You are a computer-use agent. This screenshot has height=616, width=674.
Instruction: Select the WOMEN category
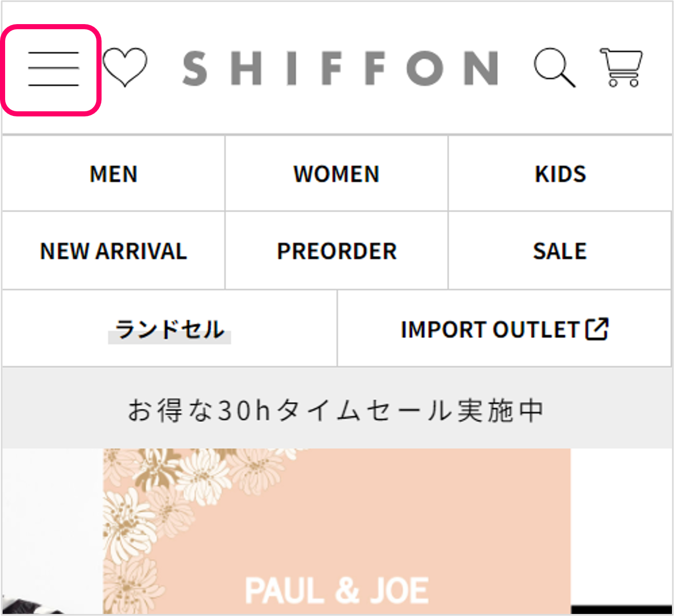336,174
